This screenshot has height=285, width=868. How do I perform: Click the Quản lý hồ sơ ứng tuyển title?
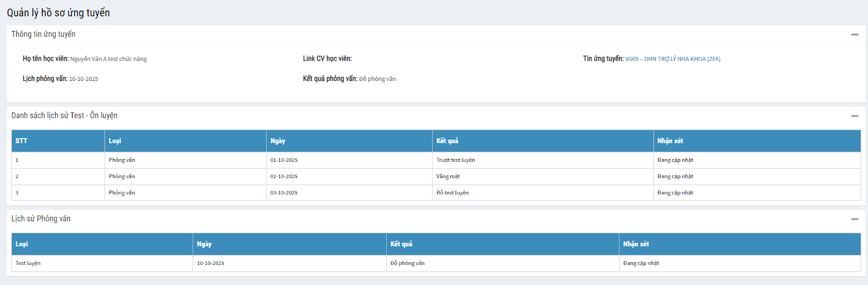(x=58, y=12)
